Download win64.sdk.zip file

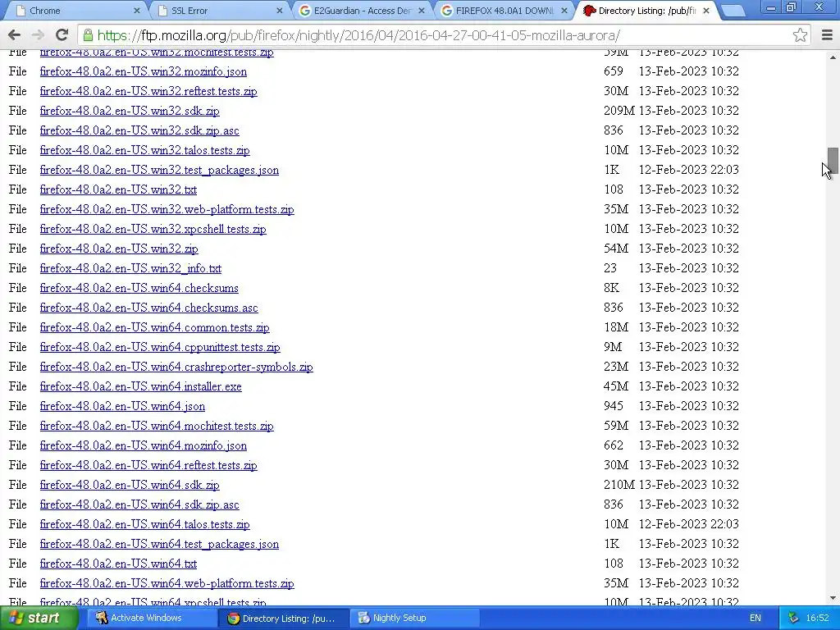[x=130, y=485]
